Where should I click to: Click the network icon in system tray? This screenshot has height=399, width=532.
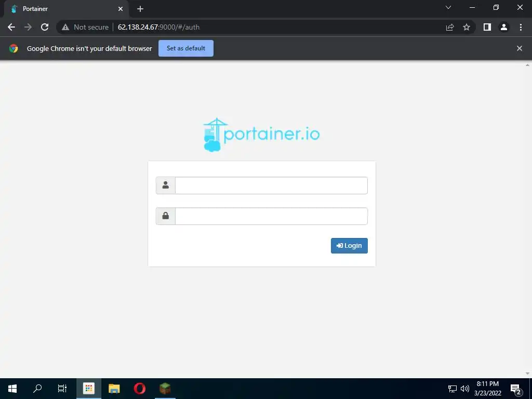pyautogui.click(x=453, y=389)
